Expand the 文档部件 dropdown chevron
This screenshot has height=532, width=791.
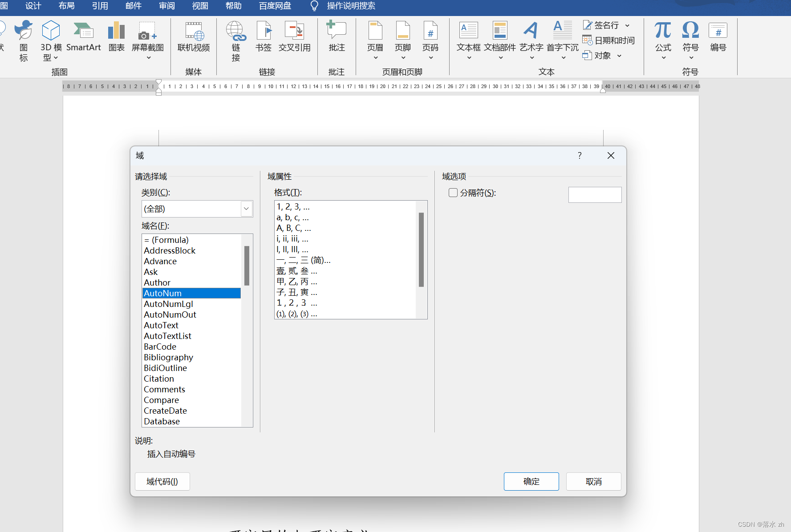click(x=501, y=57)
